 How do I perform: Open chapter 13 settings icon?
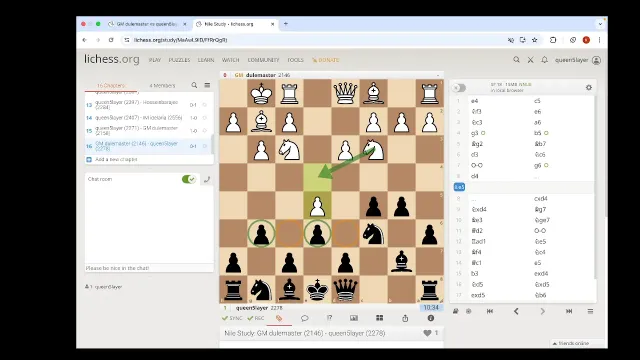coord(205,105)
